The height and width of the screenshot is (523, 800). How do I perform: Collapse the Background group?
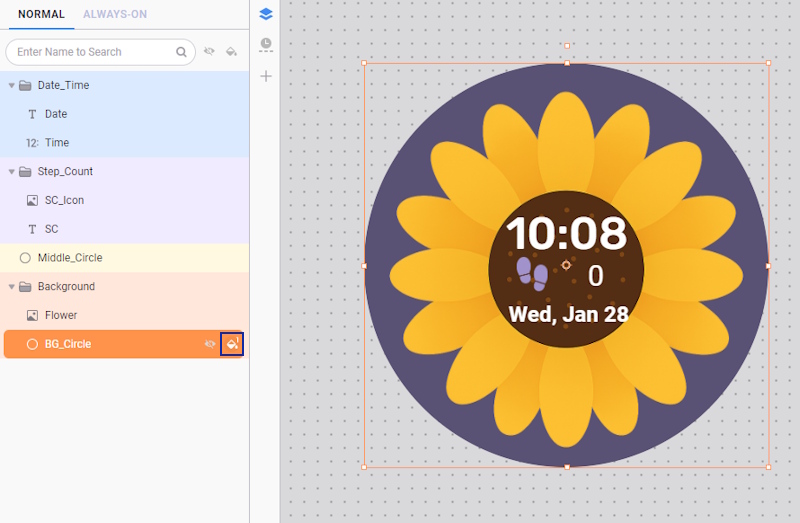(x=12, y=287)
